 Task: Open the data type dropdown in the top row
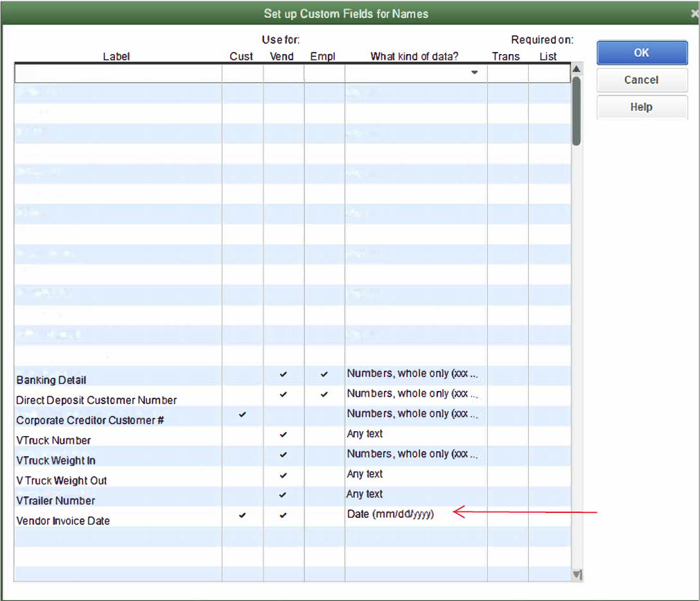pos(475,71)
